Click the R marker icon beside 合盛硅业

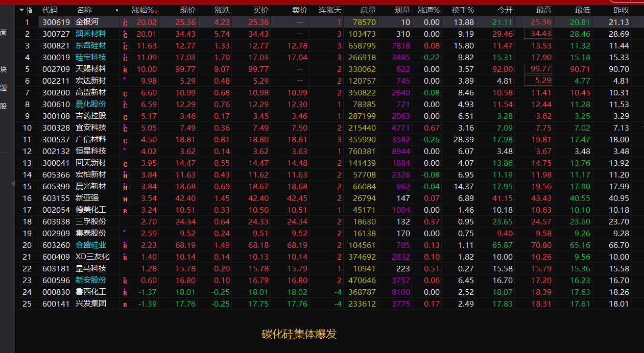click(x=125, y=245)
